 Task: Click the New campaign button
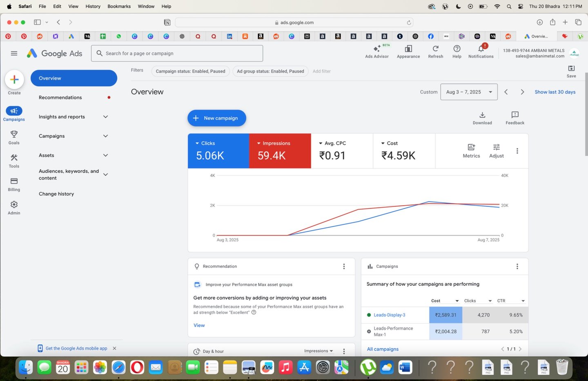point(216,118)
